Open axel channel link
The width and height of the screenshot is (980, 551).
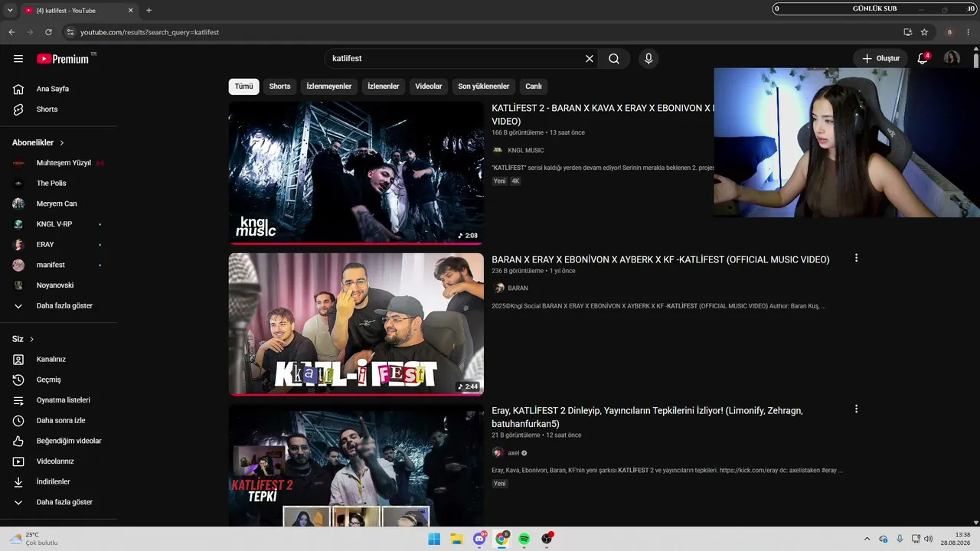pyautogui.click(x=514, y=453)
